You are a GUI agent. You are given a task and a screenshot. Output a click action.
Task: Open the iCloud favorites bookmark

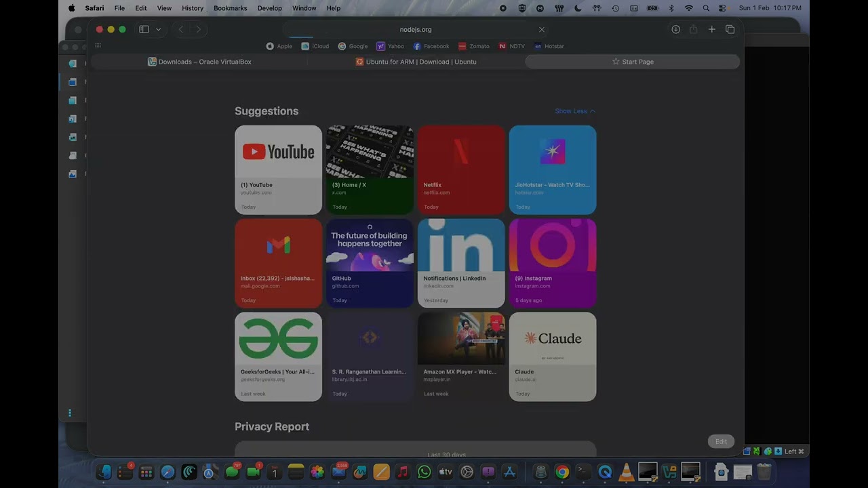[x=315, y=46]
